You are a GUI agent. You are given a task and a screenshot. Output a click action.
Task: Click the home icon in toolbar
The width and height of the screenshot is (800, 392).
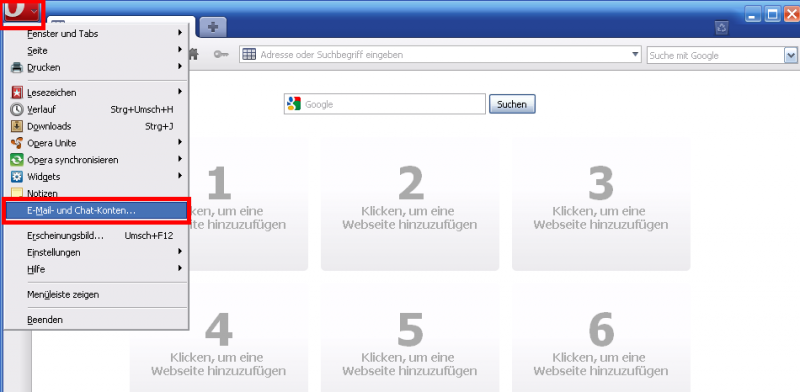tap(193, 54)
